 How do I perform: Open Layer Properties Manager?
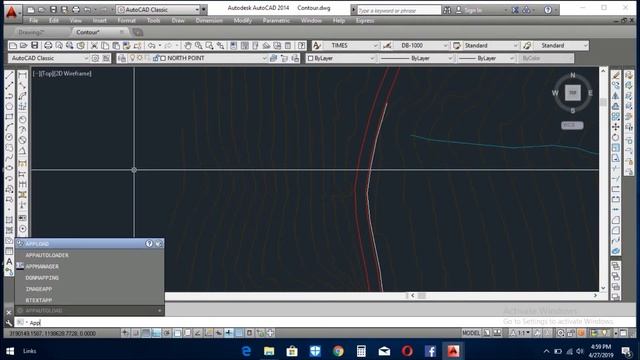coord(122,58)
